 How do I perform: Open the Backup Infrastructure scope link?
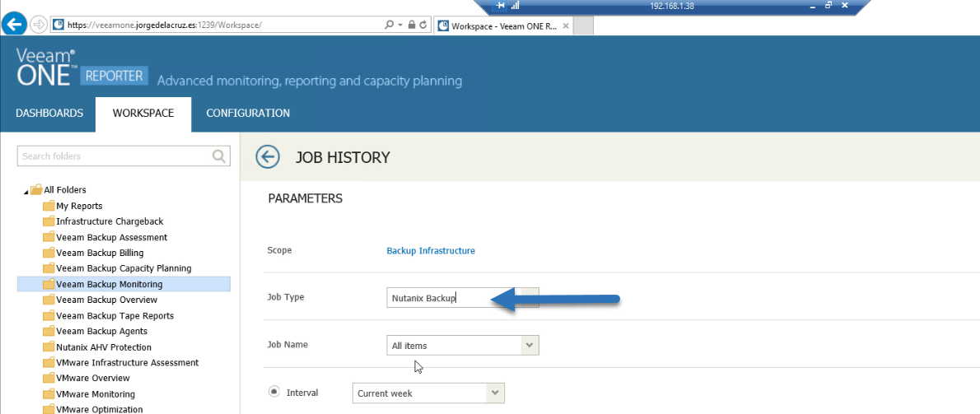coord(431,250)
